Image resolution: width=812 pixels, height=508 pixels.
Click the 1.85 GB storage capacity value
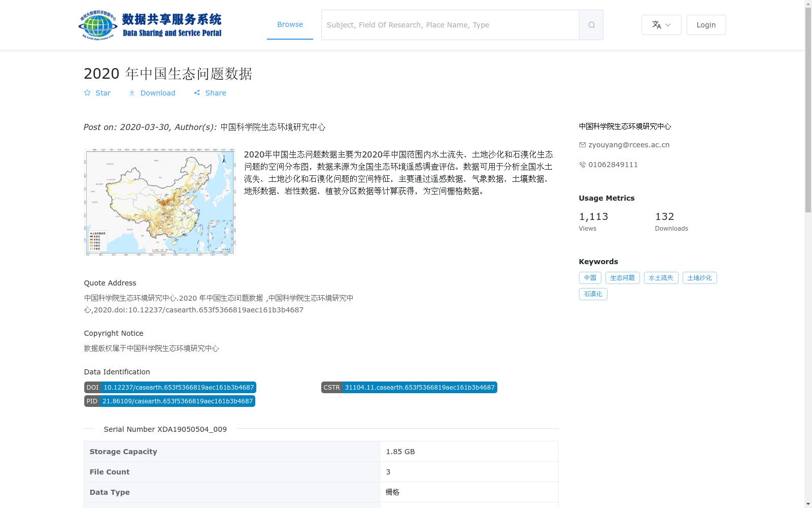click(x=400, y=452)
